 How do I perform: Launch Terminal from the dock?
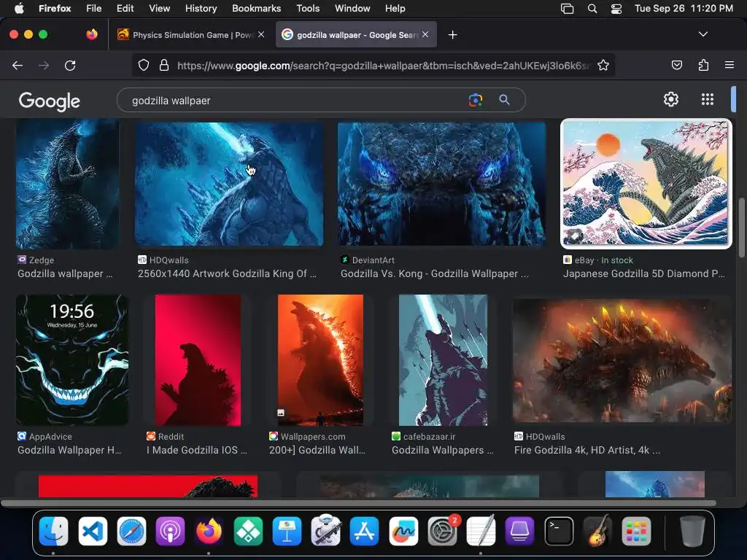(x=559, y=532)
